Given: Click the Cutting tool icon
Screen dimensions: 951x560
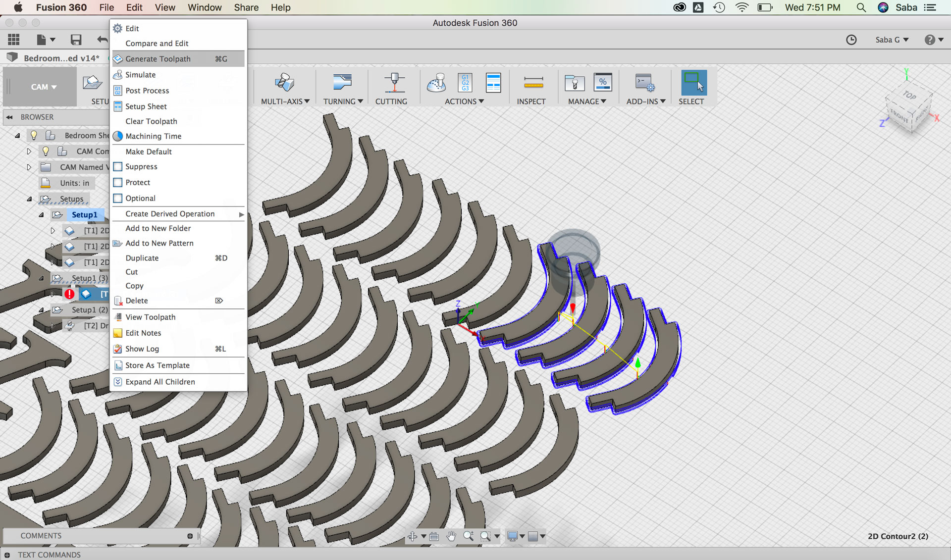Looking at the screenshot, I should pyautogui.click(x=394, y=83).
